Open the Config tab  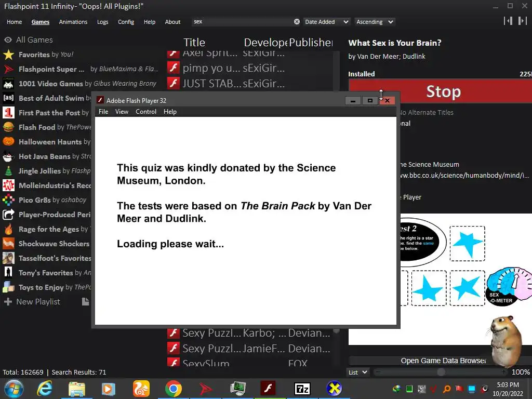[x=126, y=22]
